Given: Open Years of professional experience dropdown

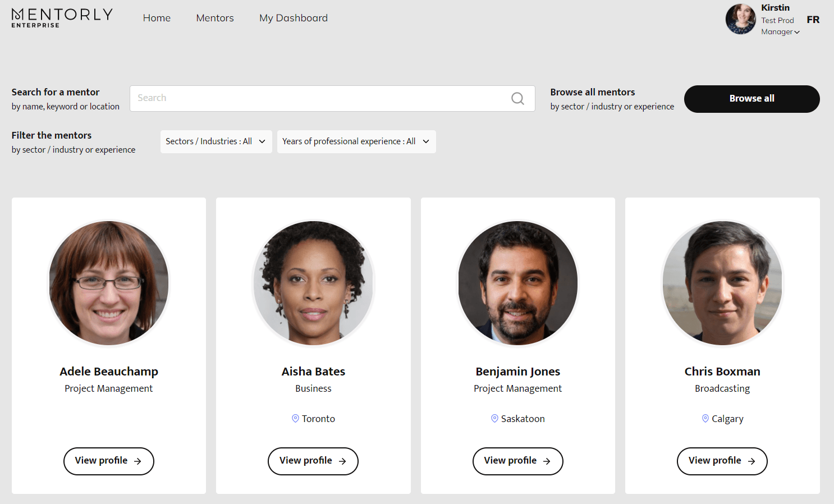Looking at the screenshot, I should click(x=356, y=141).
